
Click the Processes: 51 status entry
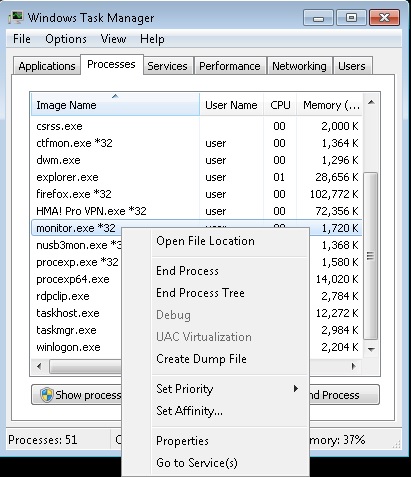coord(43,440)
